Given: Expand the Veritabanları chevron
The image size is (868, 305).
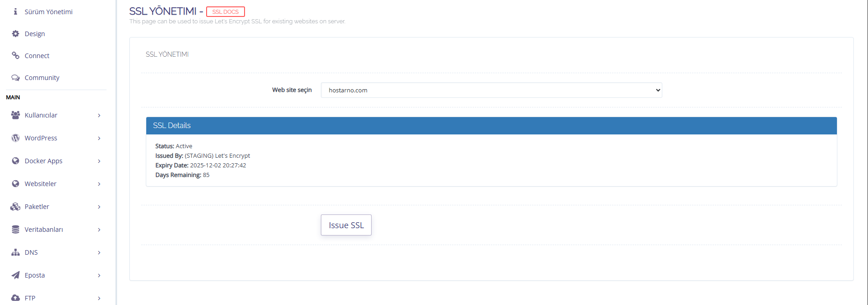Looking at the screenshot, I should 99,230.
